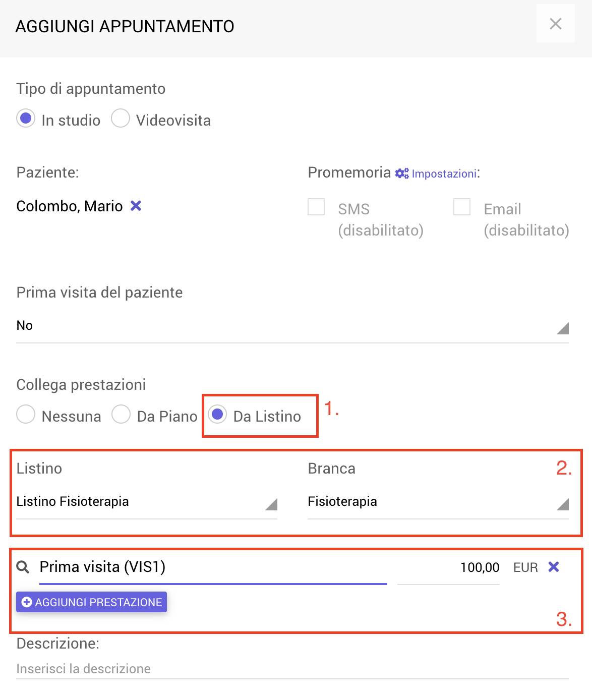Remove patient Colombo, Mario with X icon
The image size is (592, 700).
point(136,206)
